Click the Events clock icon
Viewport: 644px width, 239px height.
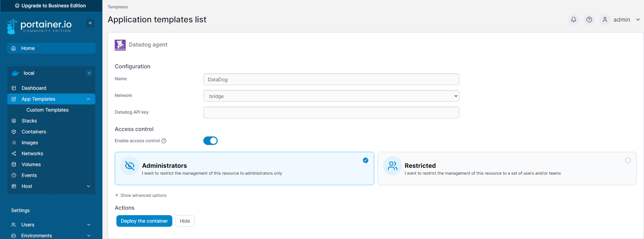14,175
